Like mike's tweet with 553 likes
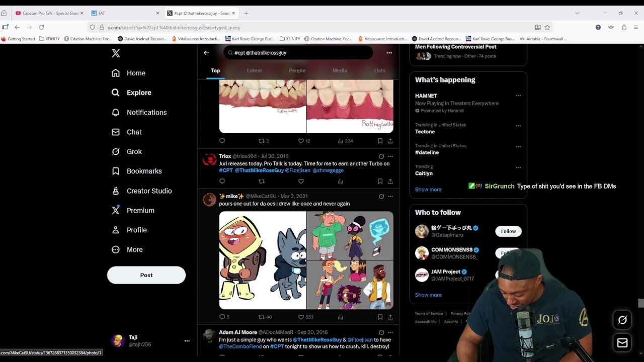 (306, 317)
